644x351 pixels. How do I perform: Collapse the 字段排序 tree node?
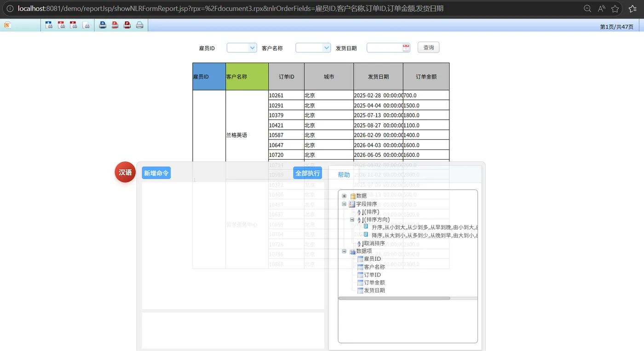pyautogui.click(x=344, y=204)
